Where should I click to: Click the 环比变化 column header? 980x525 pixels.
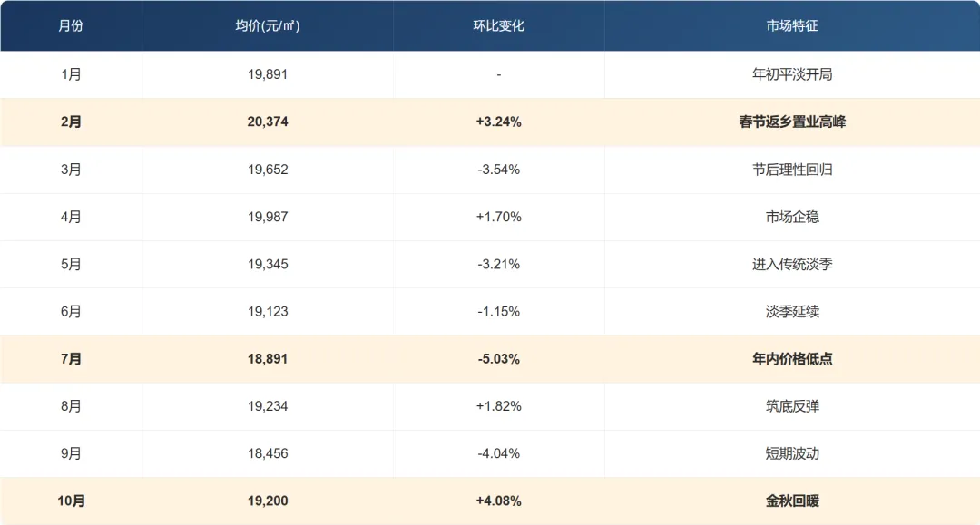point(498,26)
